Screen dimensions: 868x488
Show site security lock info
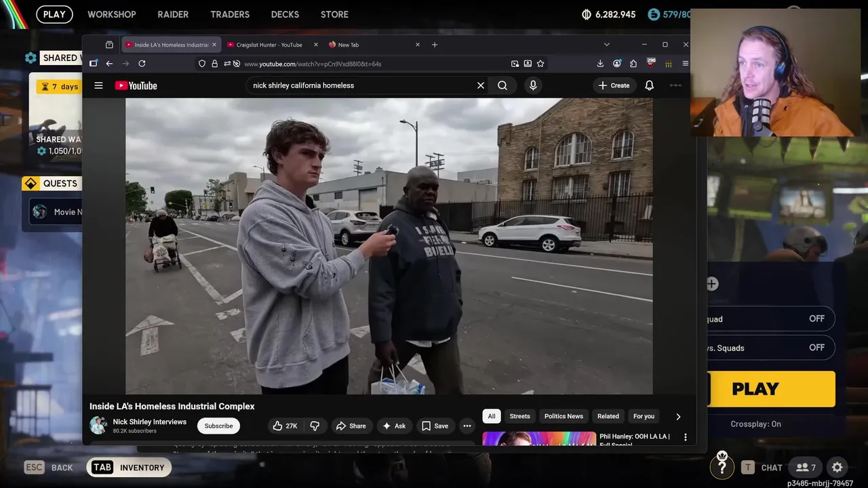(x=214, y=64)
